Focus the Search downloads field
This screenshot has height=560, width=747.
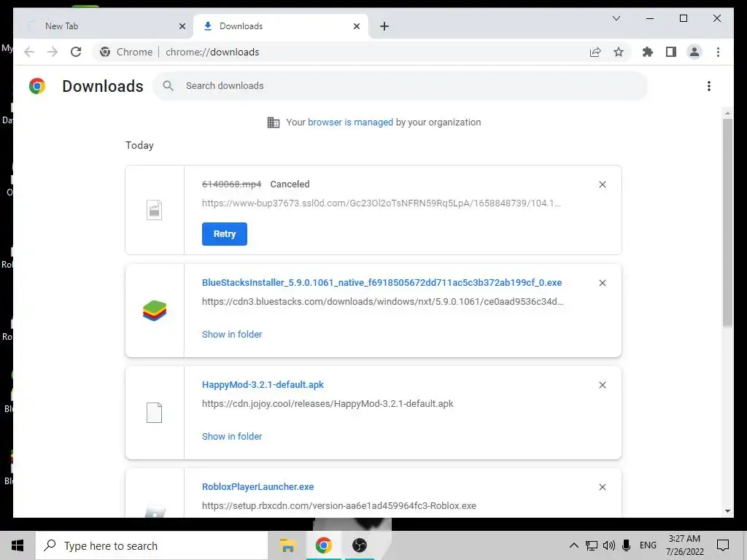pos(400,86)
